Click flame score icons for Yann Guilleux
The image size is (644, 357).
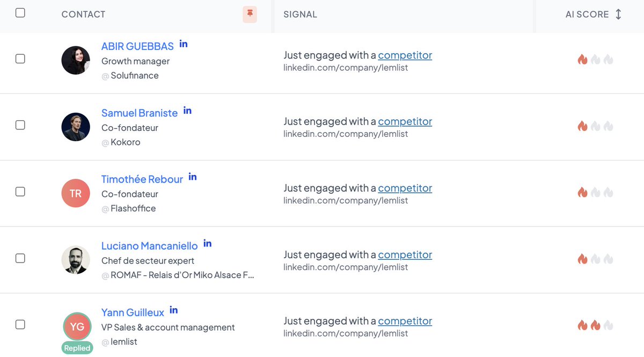click(595, 325)
